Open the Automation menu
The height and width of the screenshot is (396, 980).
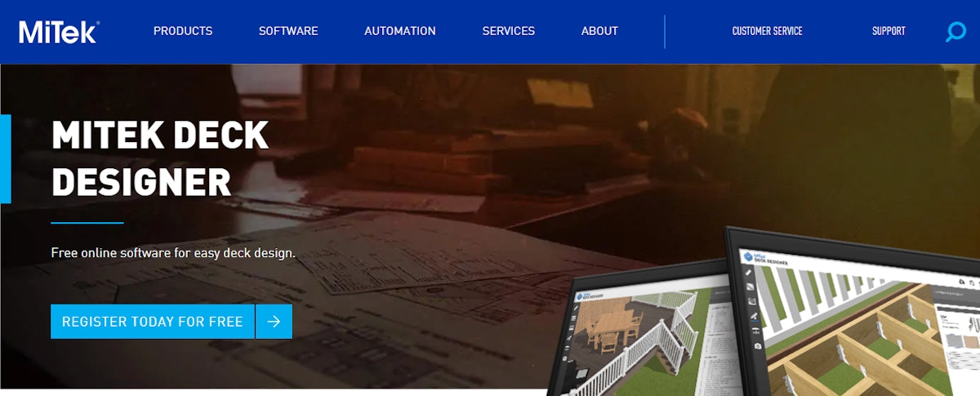click(x=400, y=31)
